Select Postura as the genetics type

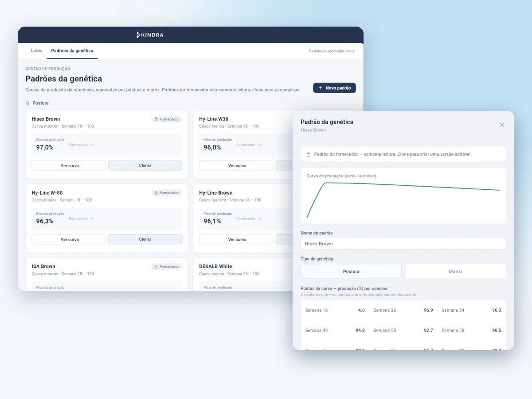coord(351,271)
